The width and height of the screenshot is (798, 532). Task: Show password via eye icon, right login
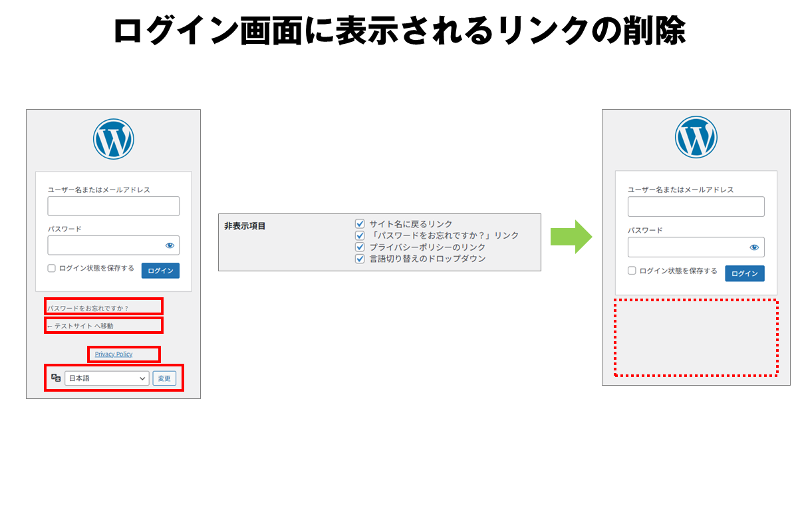tap(754, 247)
